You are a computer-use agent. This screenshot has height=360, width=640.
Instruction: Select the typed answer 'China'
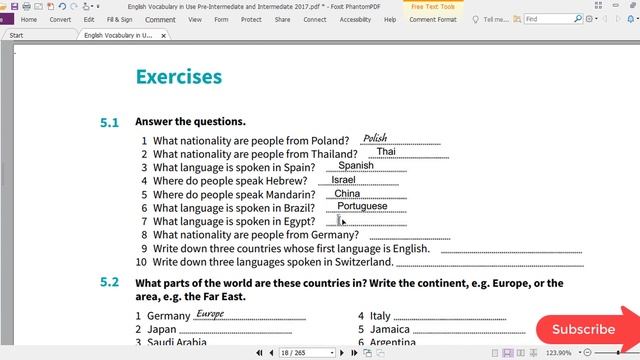[x=347, y=193]
